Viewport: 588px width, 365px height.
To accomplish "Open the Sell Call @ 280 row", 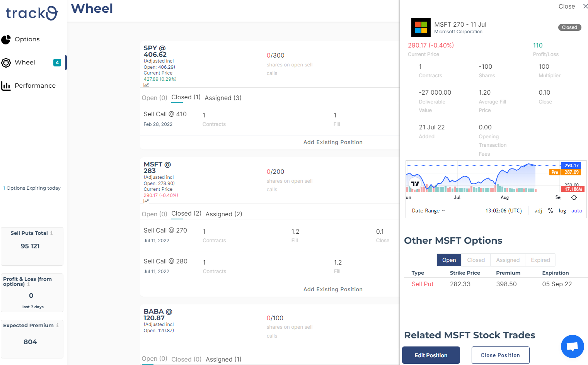I will pos(269,267).
